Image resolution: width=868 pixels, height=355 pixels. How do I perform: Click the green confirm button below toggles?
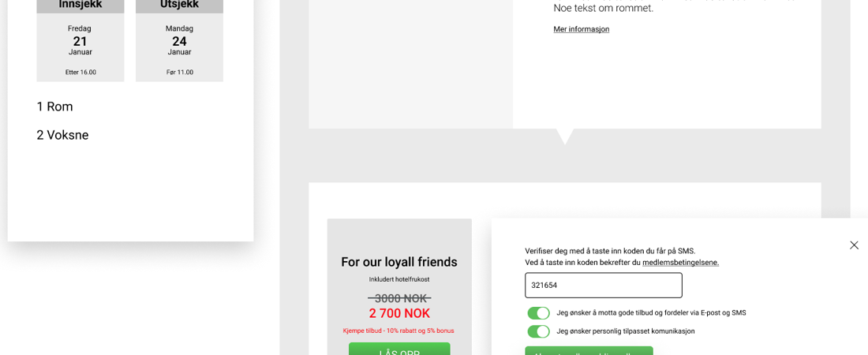pyautogui.click(x=589, y=351)
